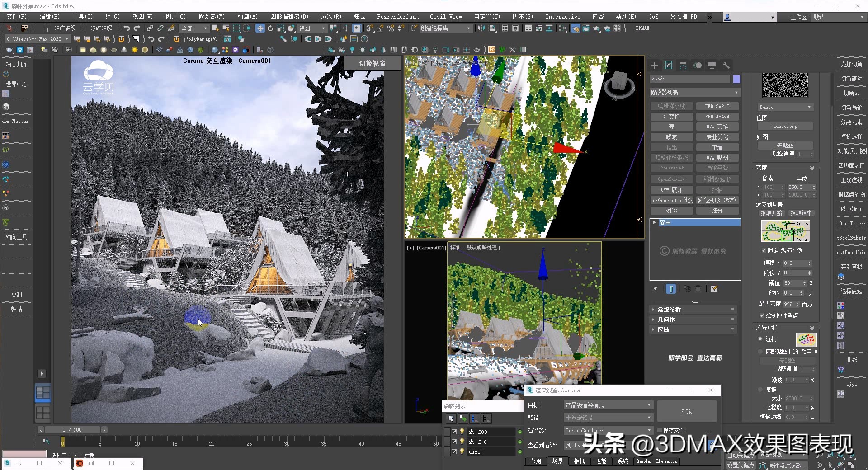Click the Create panel plus icon
This screenshot has height=470, width=868.
[654, 66]
